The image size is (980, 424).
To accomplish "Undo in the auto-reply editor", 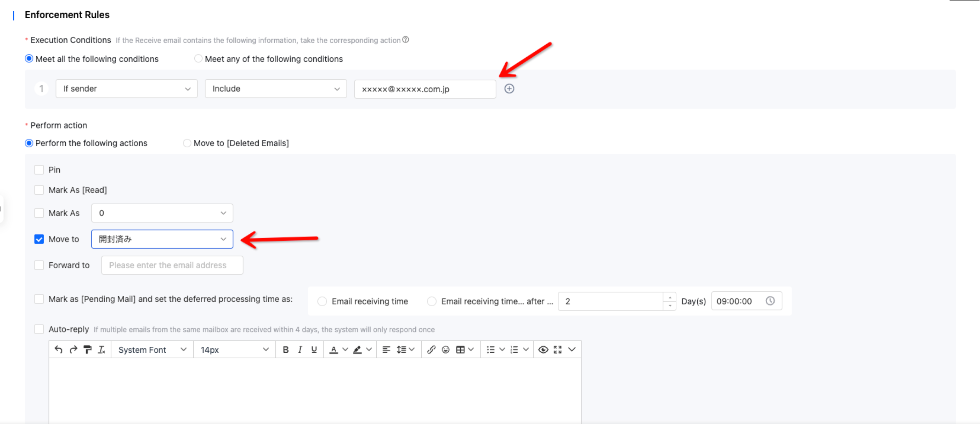I will [59, 349].
